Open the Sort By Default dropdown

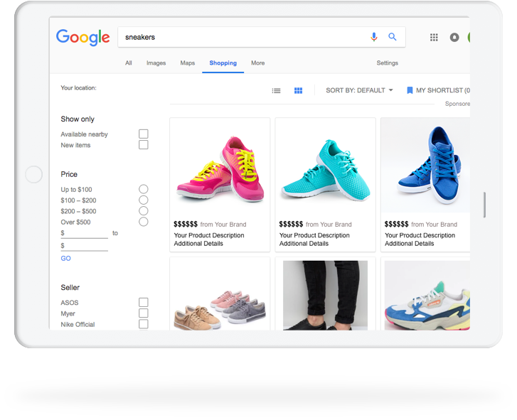359,91
